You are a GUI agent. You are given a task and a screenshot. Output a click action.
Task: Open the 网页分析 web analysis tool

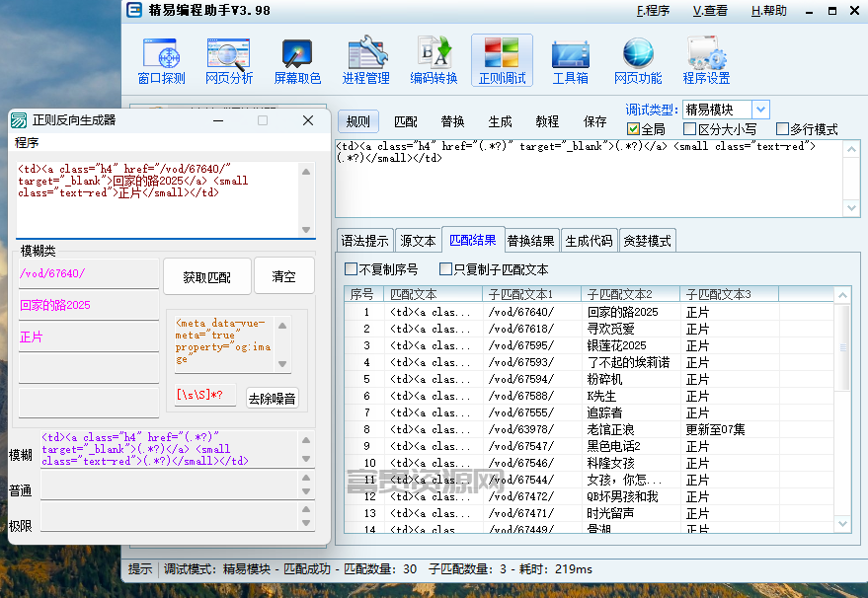pyautogui.click(x=229, y=61)
